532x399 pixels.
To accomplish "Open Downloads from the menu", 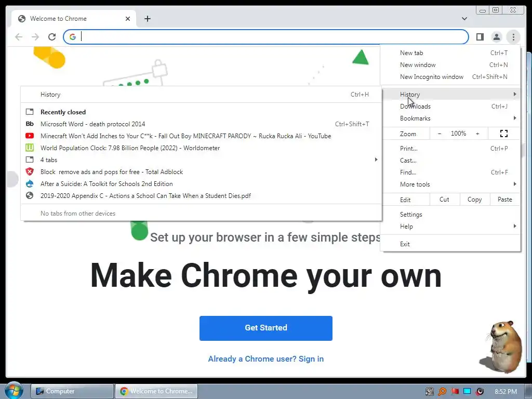I will (450, 106).
